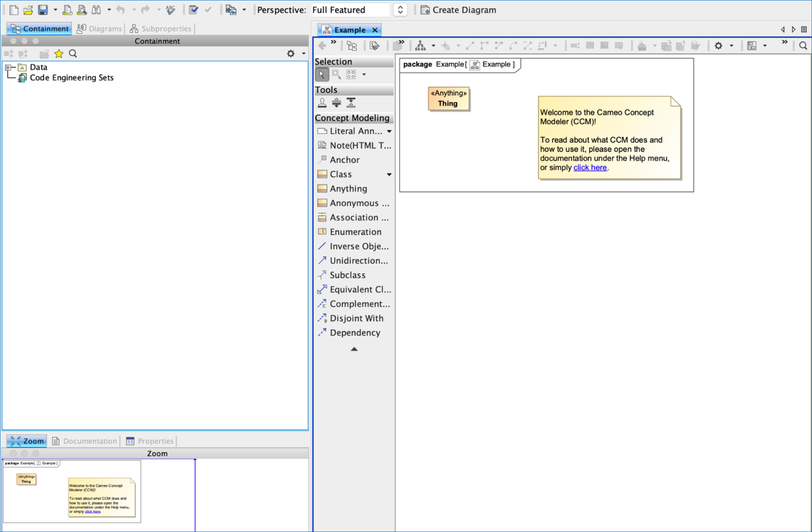Follow the 'click here' link in note
The width and height of the screenshot is (812, 532).
point(590,168)
